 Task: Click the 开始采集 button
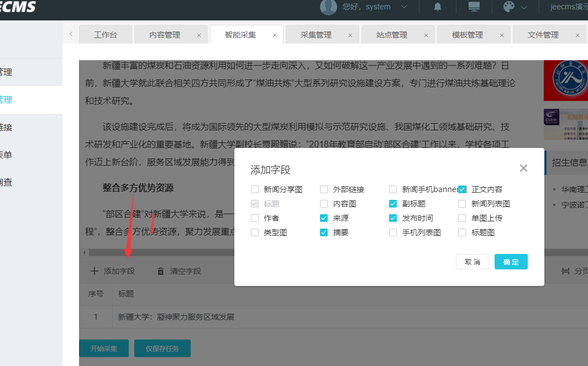[x=104, y=348]
